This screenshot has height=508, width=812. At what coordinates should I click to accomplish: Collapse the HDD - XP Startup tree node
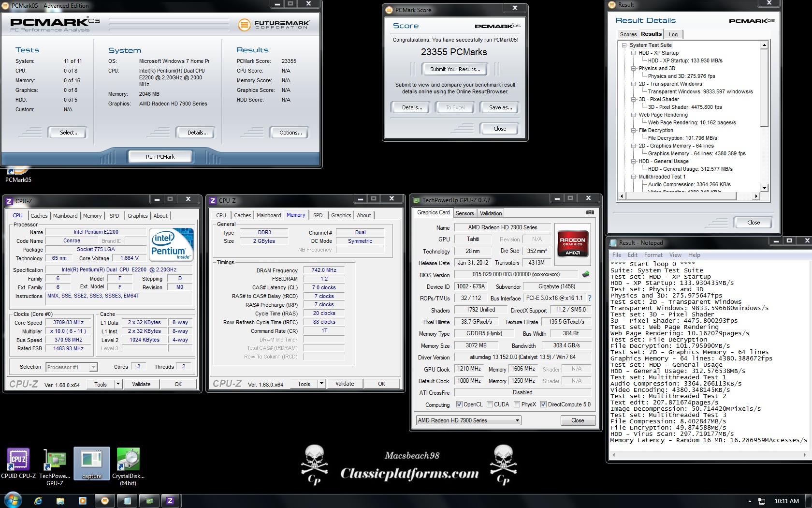634,53
